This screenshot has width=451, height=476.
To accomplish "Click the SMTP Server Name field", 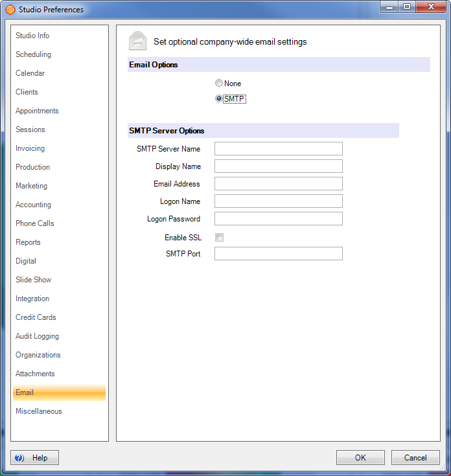I will (x=278, y=149).
